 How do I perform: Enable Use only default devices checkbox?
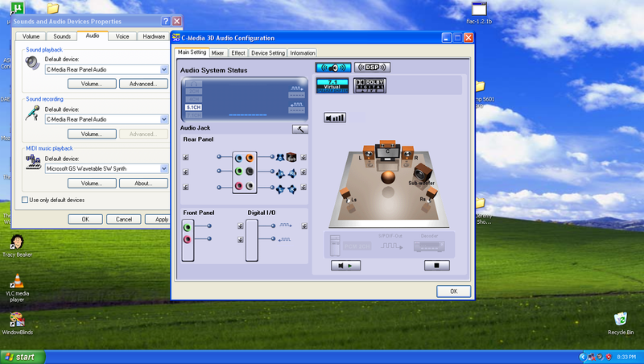coord(25,200)
